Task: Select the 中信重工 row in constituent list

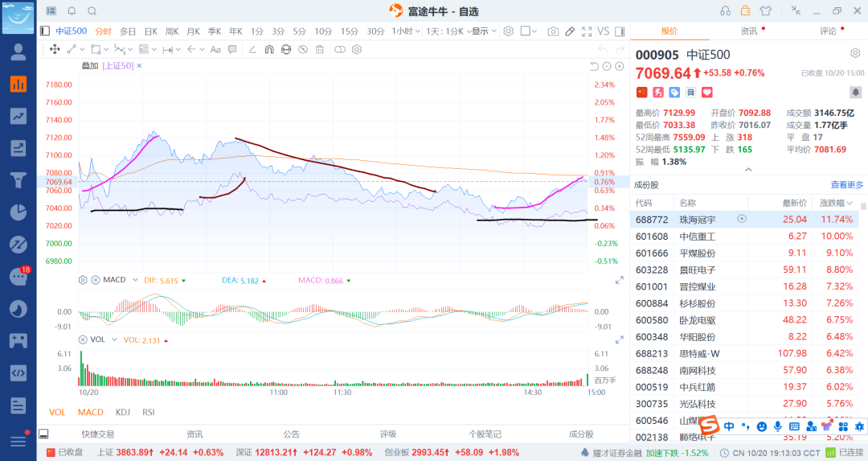Action: [744, 236]
